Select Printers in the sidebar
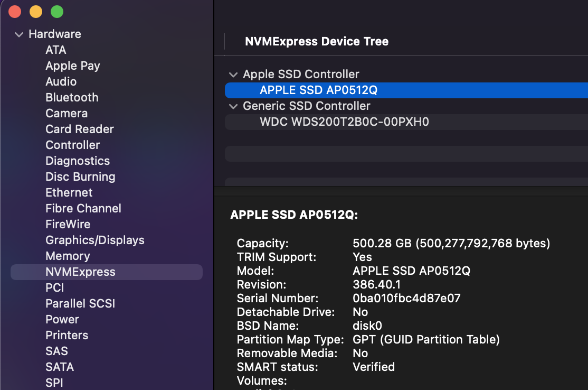The width and height of the screenshot is (588, 390). pos(67,335)
